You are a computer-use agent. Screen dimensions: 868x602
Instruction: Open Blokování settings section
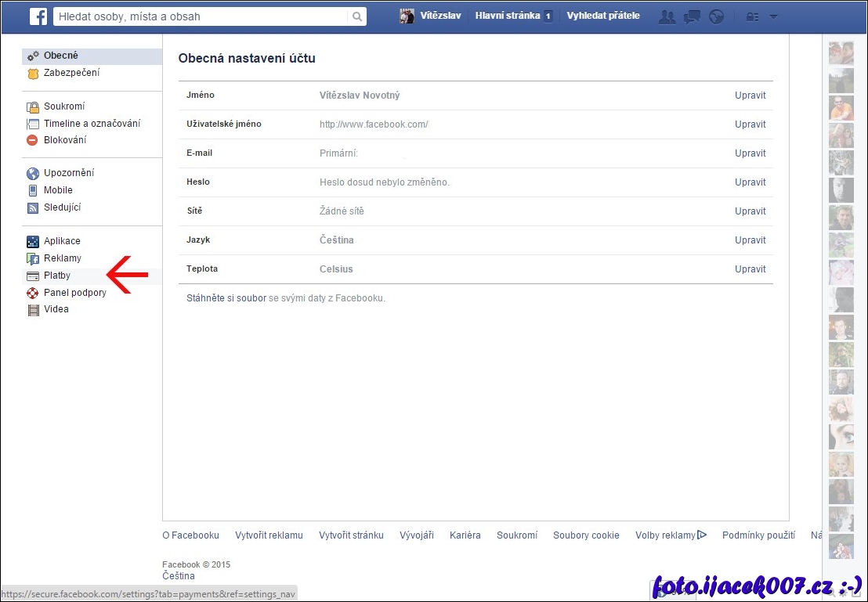(65, 140)
